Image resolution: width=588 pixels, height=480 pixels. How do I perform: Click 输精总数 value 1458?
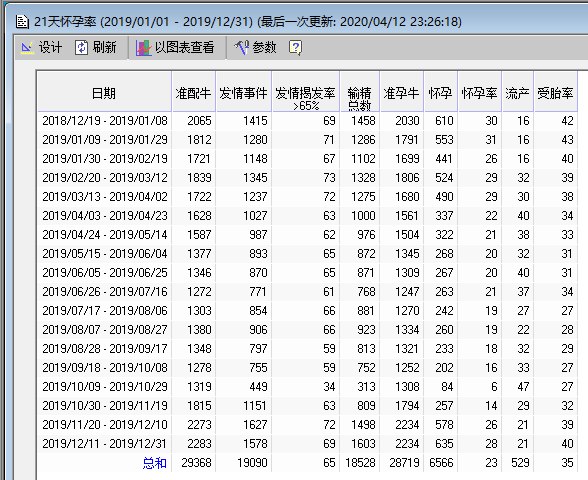click(x=363, y=121)
